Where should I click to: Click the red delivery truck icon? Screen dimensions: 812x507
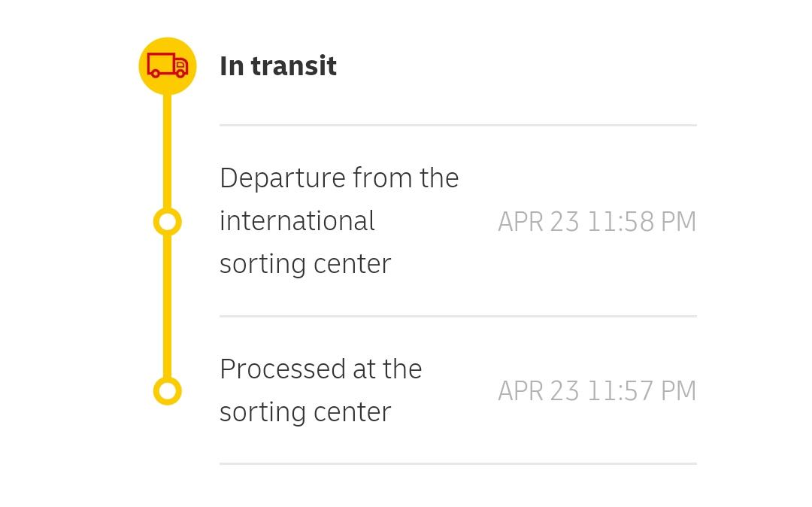pyautogui.click(x=167, y=66)
